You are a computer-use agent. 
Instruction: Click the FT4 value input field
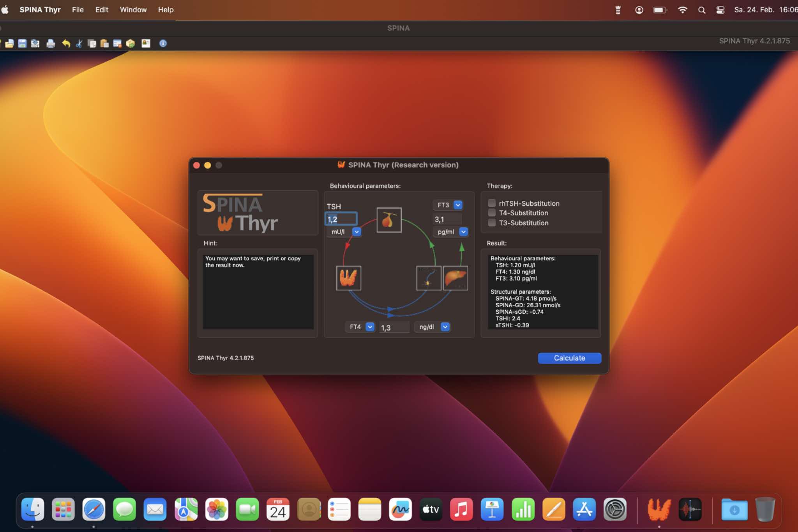tap(394, 327)
